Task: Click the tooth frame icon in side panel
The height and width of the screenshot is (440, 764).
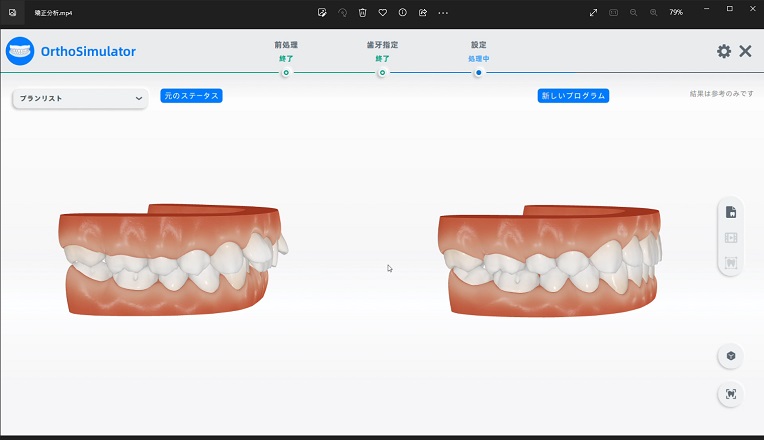Action: 730,263
